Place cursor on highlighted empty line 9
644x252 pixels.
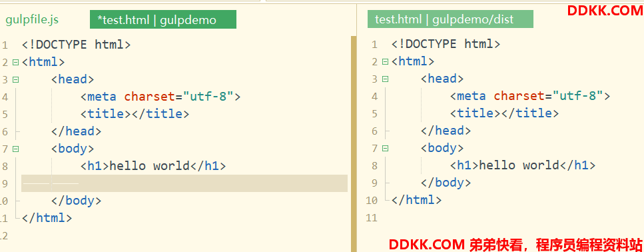(184, 183)
